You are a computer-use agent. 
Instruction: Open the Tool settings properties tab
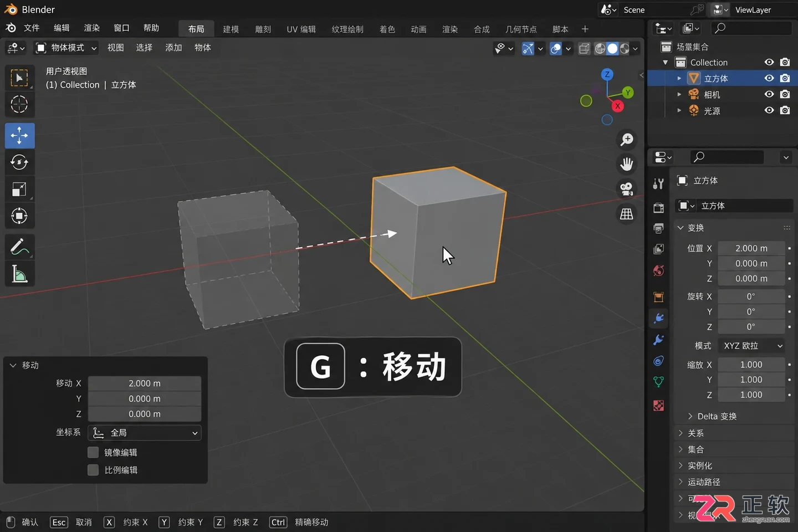(x=658, y=184)
